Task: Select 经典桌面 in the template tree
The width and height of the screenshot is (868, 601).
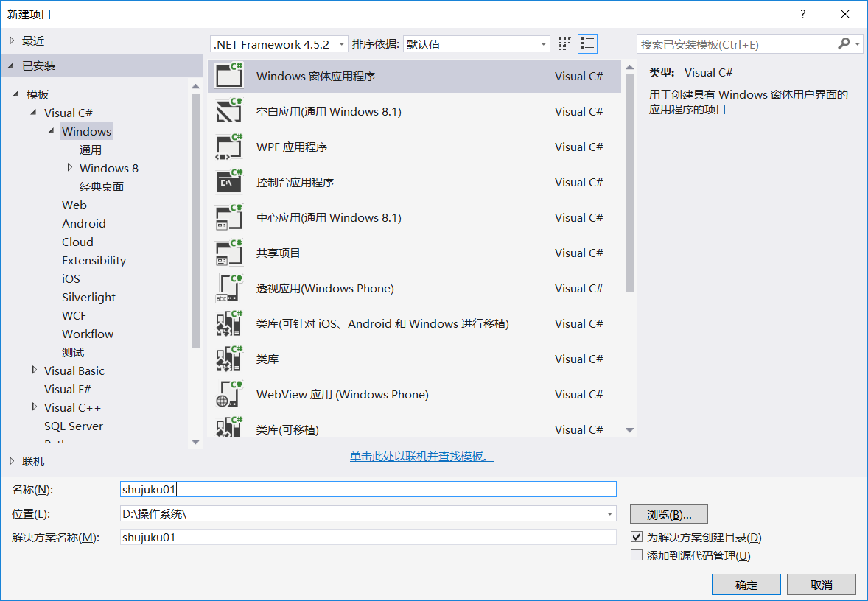Action: 101,186
